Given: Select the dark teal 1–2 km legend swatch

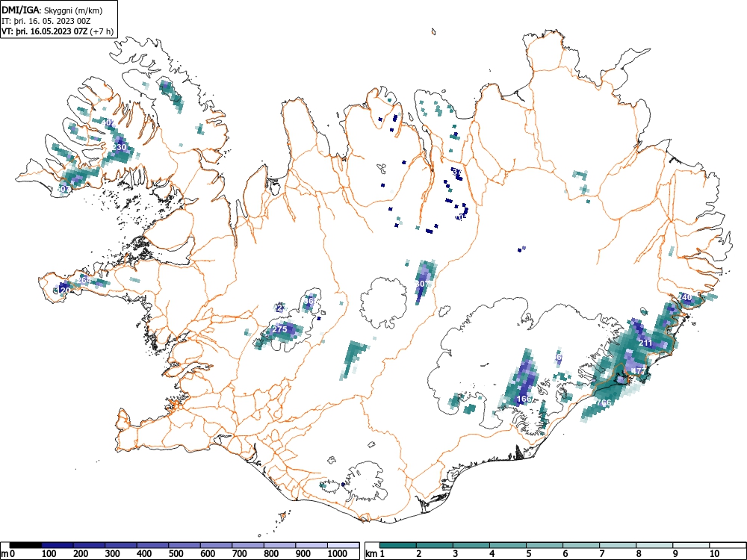Looking at the screenshot, I should coord(398,545).
